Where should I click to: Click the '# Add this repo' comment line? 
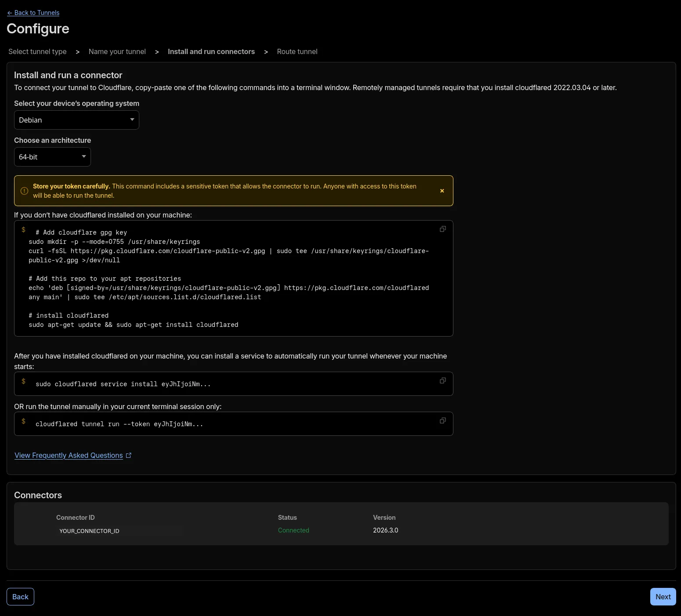point(105,279)
